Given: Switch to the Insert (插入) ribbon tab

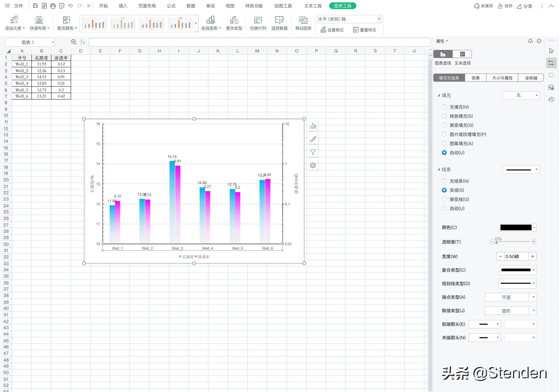Looking at the screenshot, I should tap(123, 6).
